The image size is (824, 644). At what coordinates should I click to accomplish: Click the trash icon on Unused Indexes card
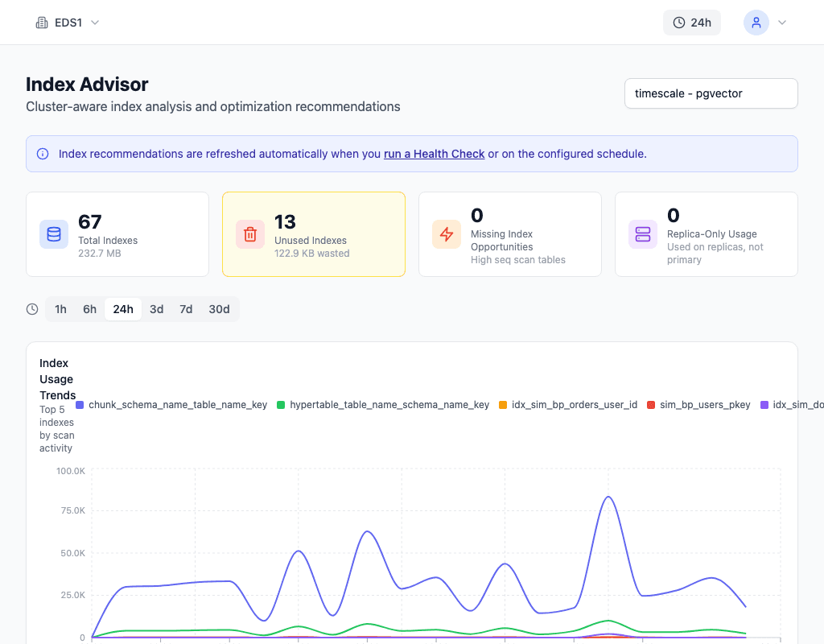(x=250, y=234)
